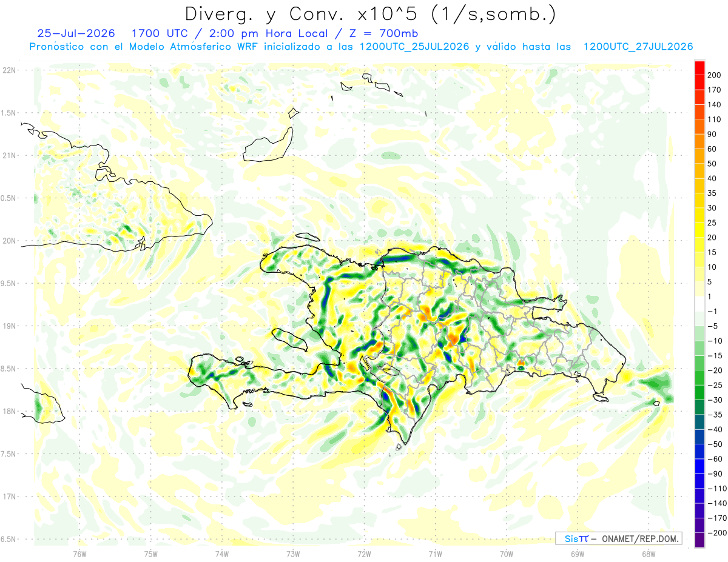Click the "ONAMET/REP.DOM." credit text

tap(639, 538)
